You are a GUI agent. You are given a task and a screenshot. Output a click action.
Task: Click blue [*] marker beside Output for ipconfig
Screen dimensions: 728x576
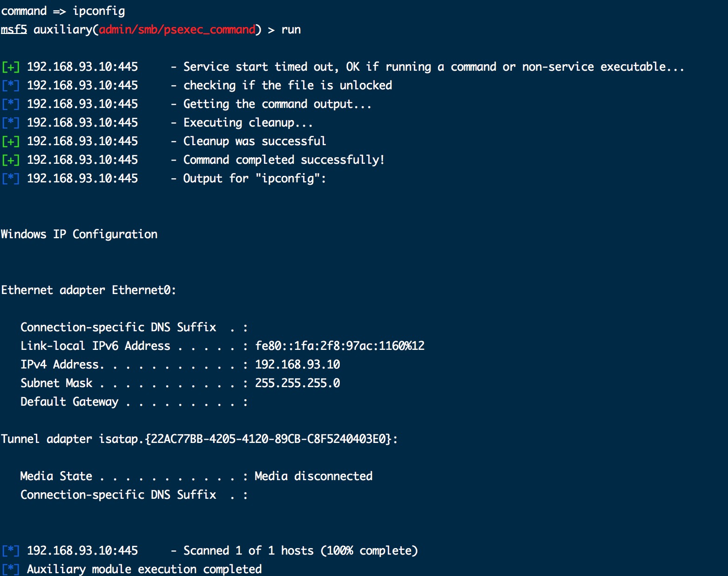pos(11,179)
